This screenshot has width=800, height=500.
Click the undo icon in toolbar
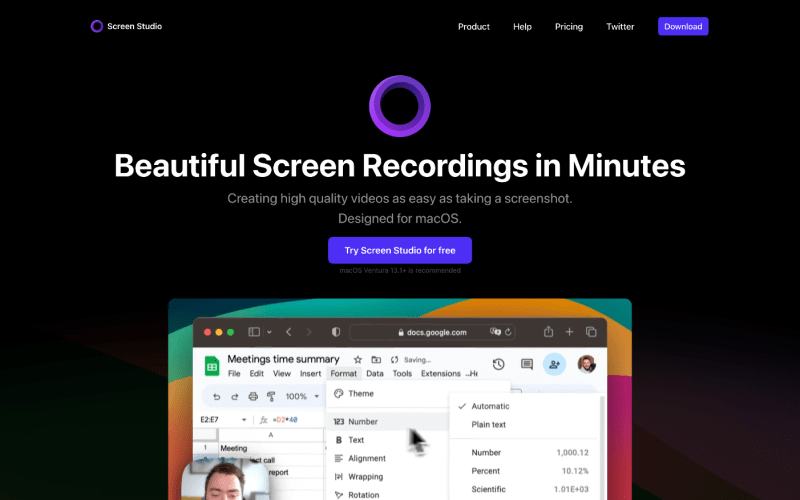[x=216, y=396]
